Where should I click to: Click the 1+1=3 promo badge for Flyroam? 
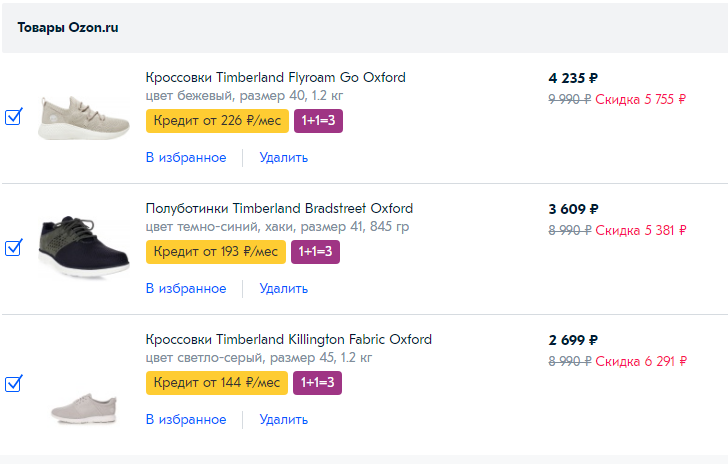click(x=318, y=121)
